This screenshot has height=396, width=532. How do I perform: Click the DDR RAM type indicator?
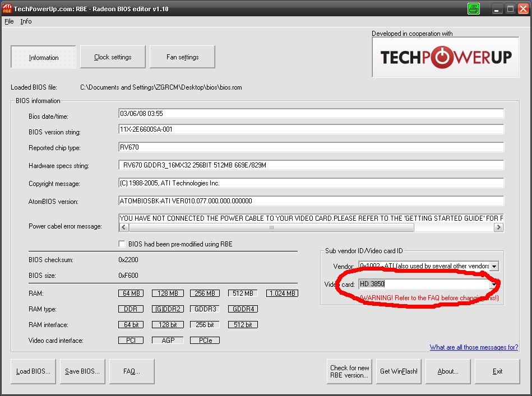point(131,309)
